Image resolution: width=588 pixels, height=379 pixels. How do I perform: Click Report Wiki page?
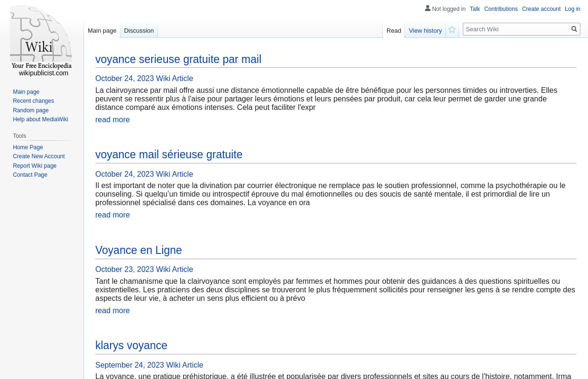pyautogui.click(x=35, y=165)
